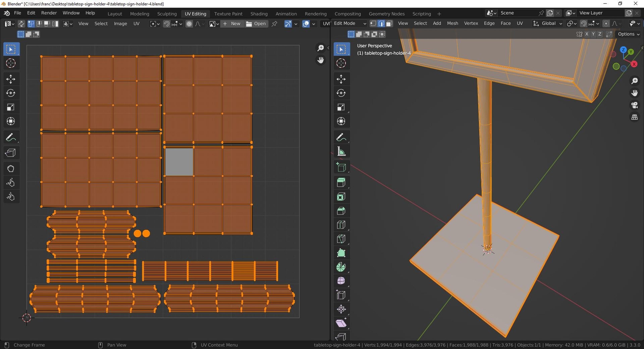Select the Move tool in UV editor
644x349 pixels.
(x=11, y=79)
